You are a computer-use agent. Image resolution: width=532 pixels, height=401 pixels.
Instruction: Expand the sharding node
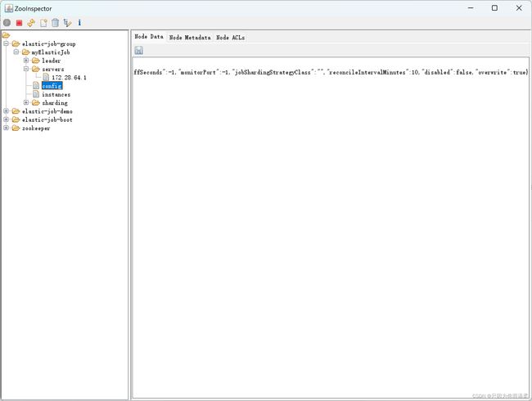coord(26,102)
